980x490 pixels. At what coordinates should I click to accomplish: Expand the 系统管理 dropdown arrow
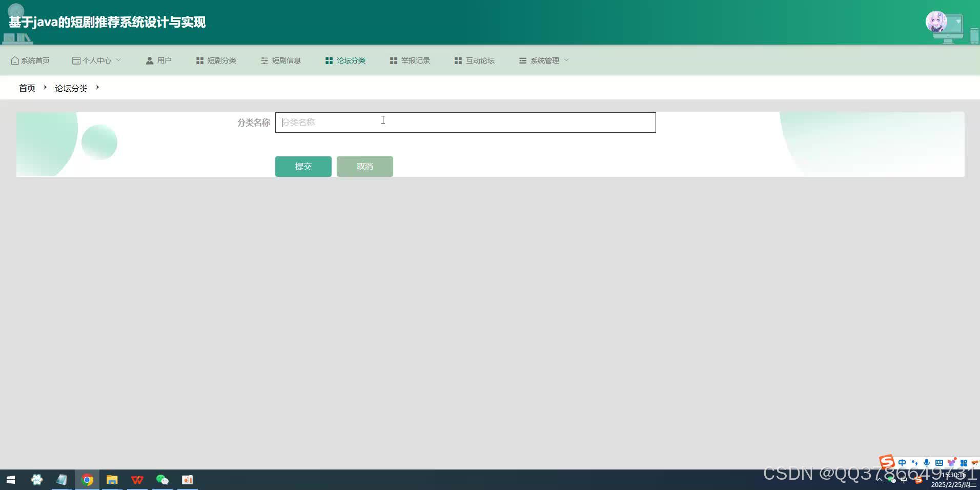[x=566, y=60]
